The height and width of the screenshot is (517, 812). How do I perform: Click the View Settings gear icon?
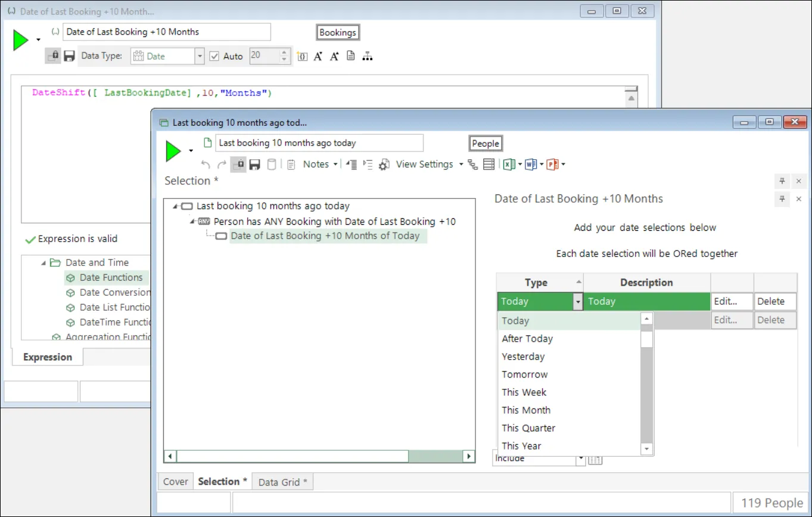(384, 165)
